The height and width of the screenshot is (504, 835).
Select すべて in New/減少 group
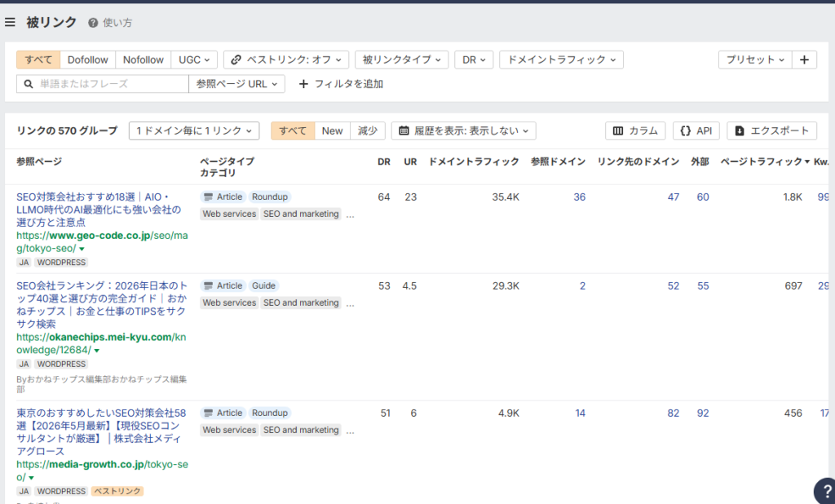click(x=293, y=130)
